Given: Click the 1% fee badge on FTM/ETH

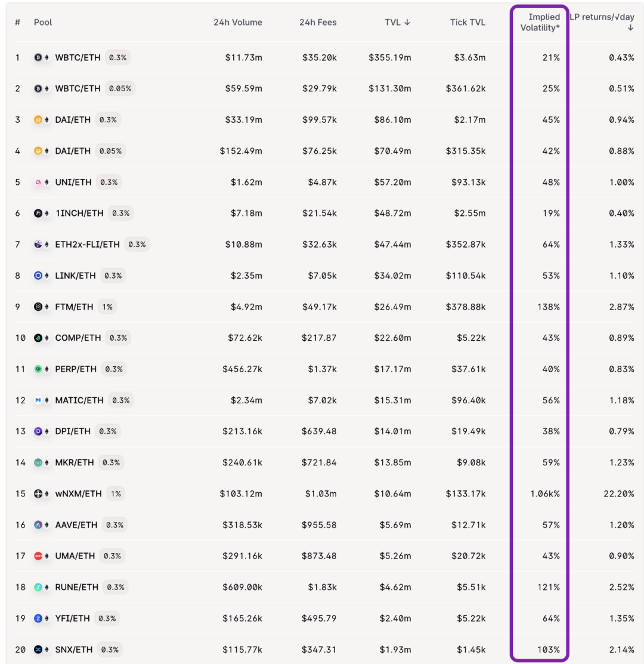Looking at the screenshot, I should [x=107, y=307].
